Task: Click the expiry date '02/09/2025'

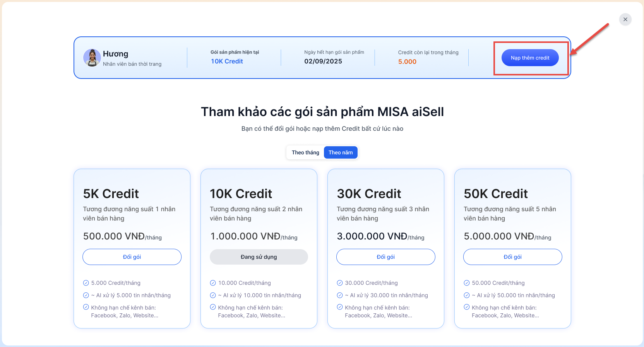Action: (323, 61)
